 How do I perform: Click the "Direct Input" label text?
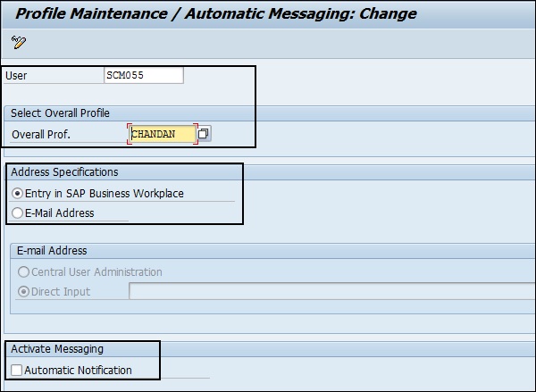pyautogui.click(x=61, y=291)
